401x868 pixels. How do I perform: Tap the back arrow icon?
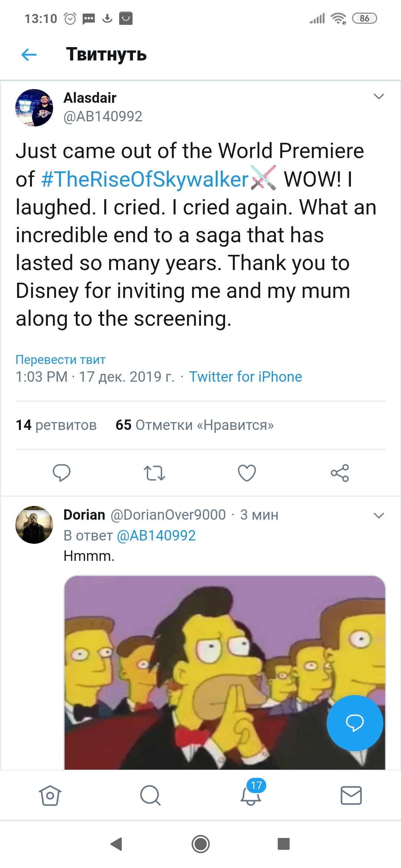point(29,55)
